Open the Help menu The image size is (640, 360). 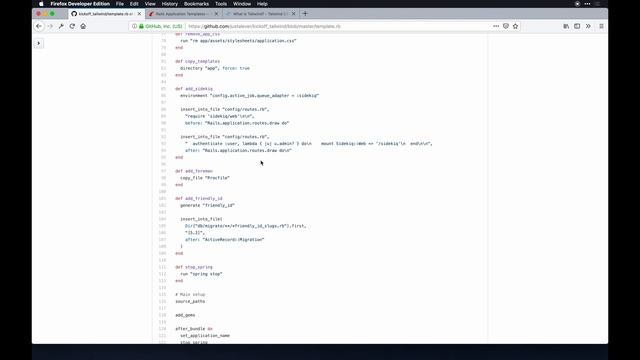(x=262, y=4)
